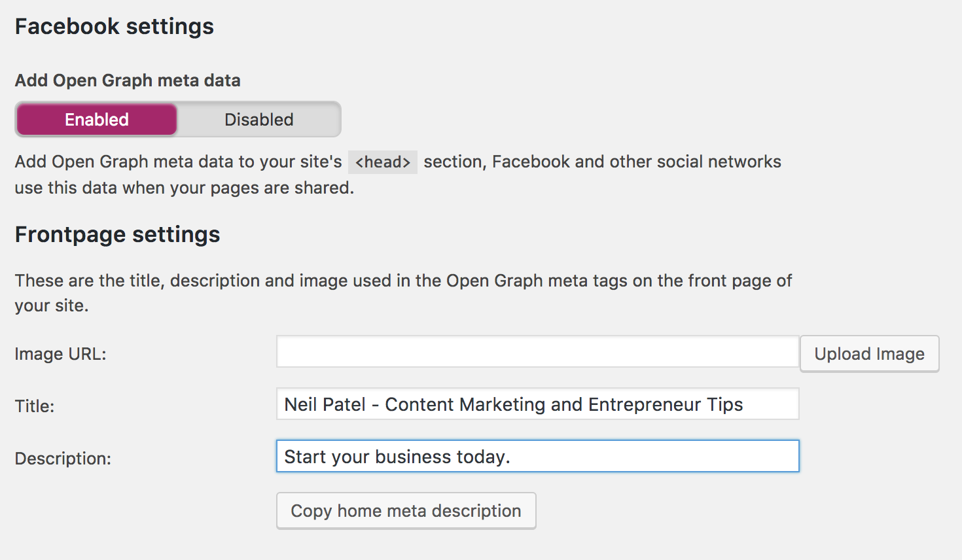Set Open Graph toggle back to Enabled

coord(96,119)
